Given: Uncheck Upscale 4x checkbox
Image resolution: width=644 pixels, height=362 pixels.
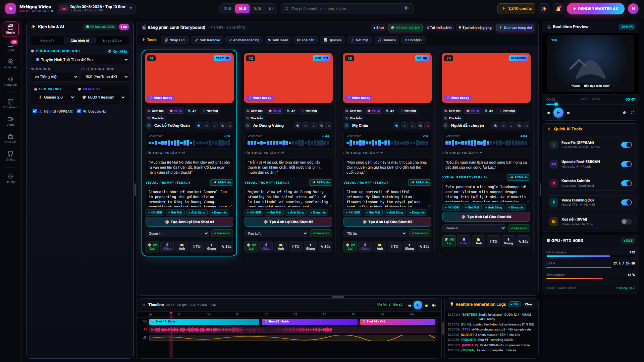Looking at the screenshot, I should pos(79,111).
